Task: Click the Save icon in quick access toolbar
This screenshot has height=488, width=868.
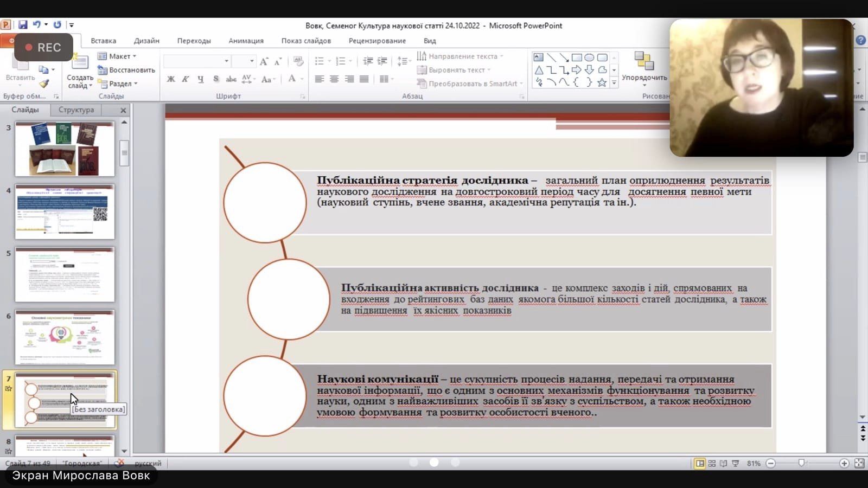Action: click(x=23, y=25)
